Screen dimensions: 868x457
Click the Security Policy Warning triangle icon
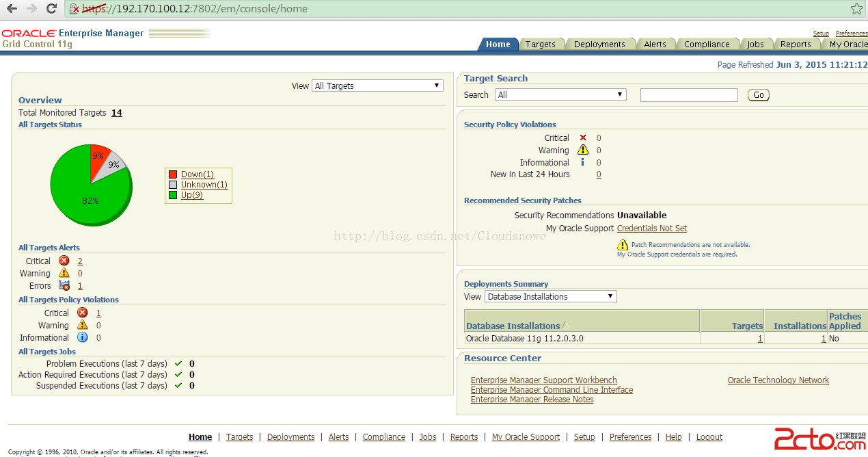click(583, 150)
